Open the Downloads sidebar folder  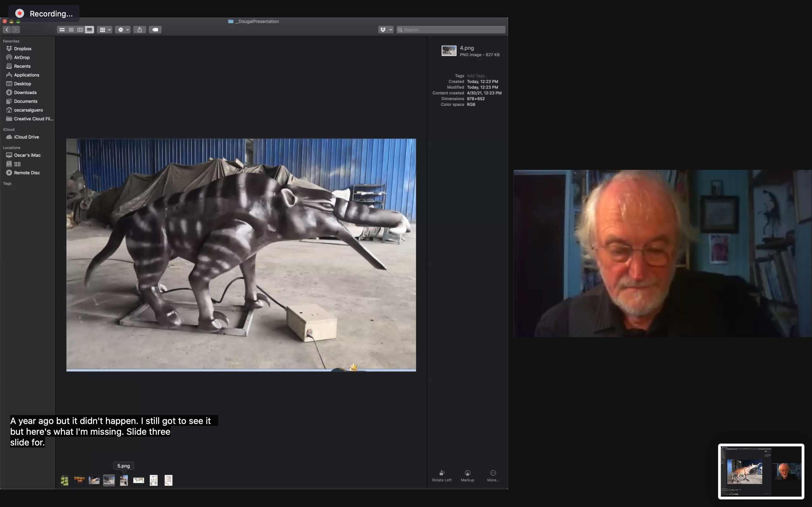pyautogui.click(x=25, y=92)
